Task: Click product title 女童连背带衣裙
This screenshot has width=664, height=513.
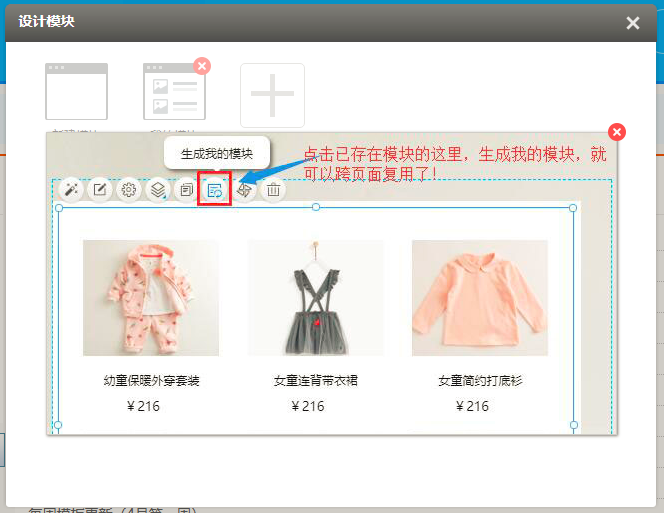Action: [315, 381]
